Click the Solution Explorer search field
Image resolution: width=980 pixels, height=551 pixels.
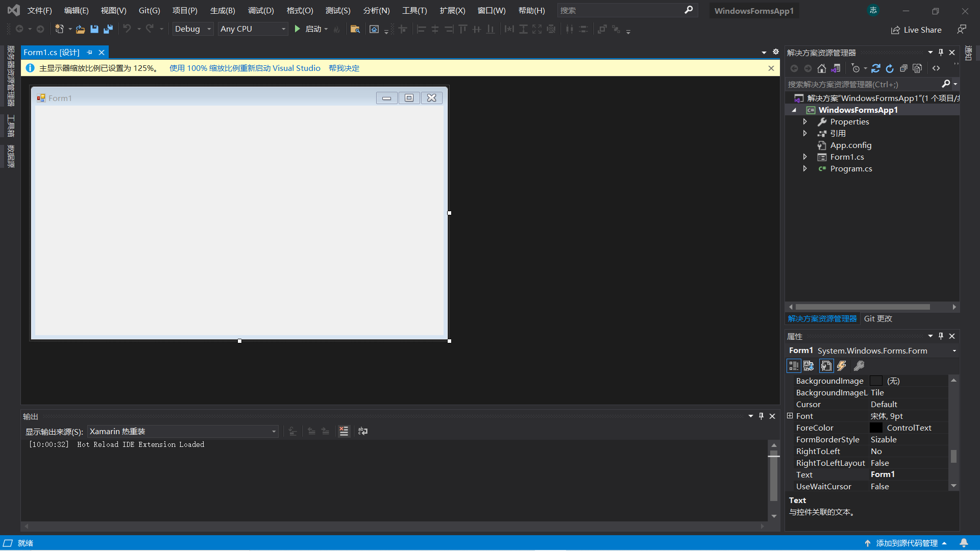863,84
